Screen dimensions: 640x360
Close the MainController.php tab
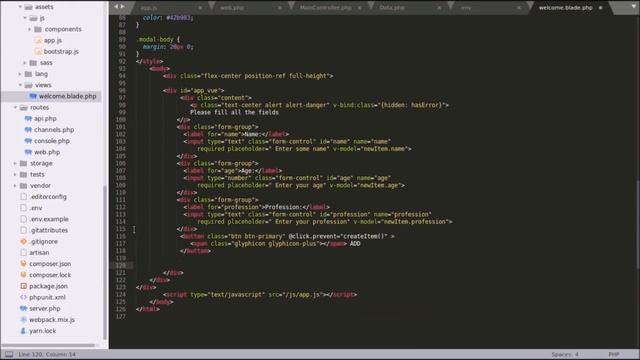tap(360, 8)
